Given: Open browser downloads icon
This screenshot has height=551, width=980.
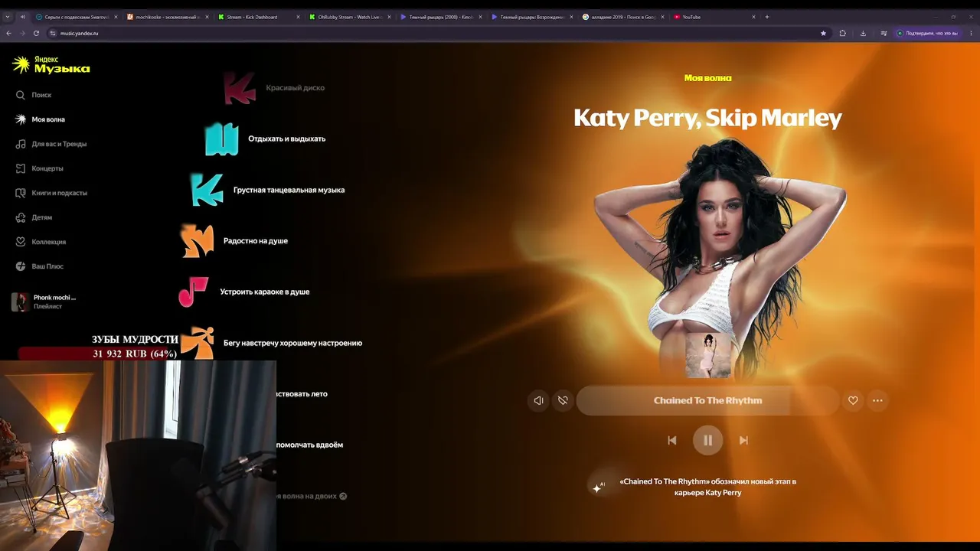Looking at the screenshot, I should coord(863,33).
